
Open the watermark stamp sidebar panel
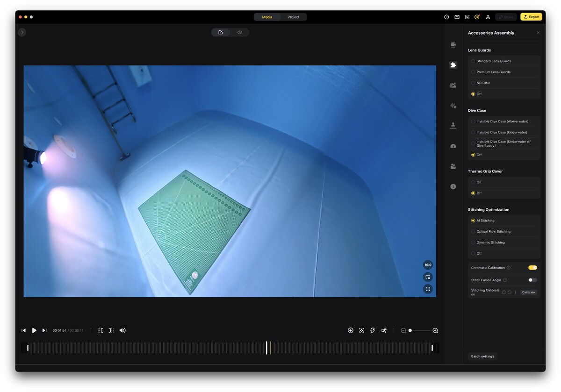click(x=453, y=126)
